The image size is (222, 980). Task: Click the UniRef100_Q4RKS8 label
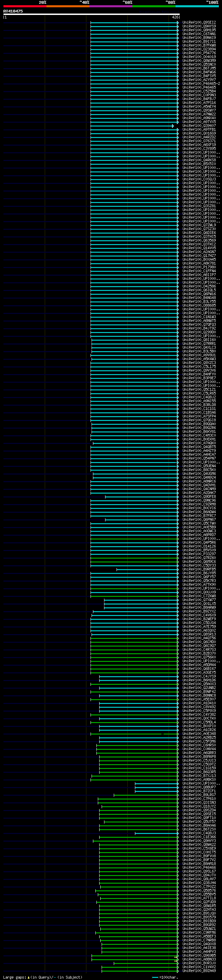(x=199, y=160)
